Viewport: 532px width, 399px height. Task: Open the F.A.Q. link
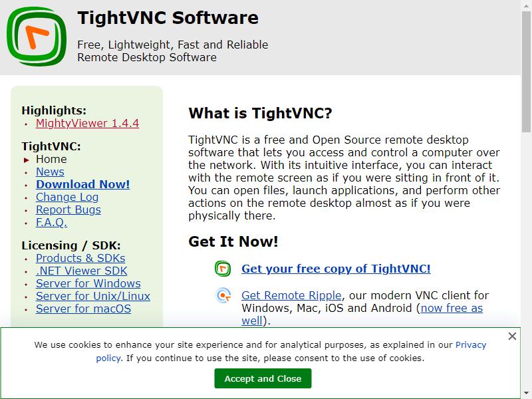tap(51, 222)
